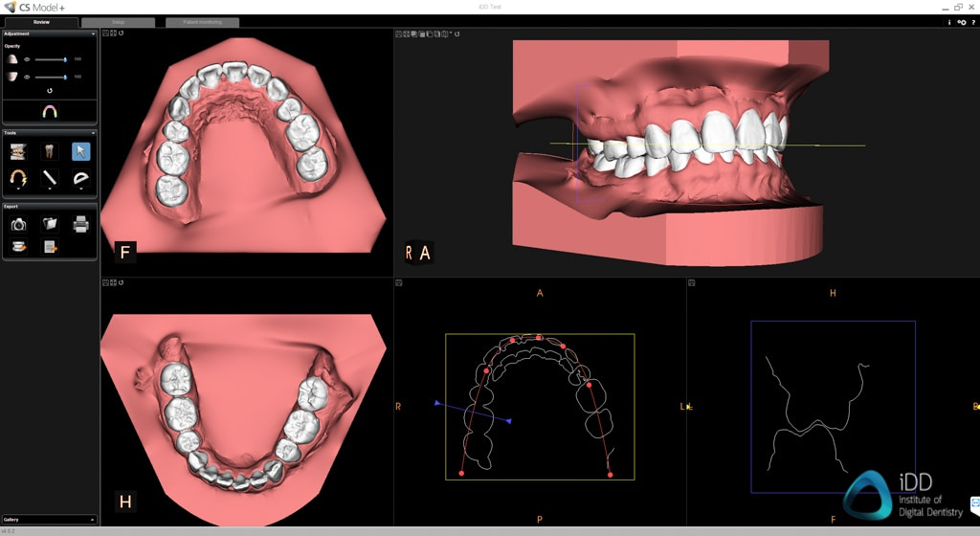Save the profile section view via disk icon
The image size is (980, 536).
tap(691, 283)
